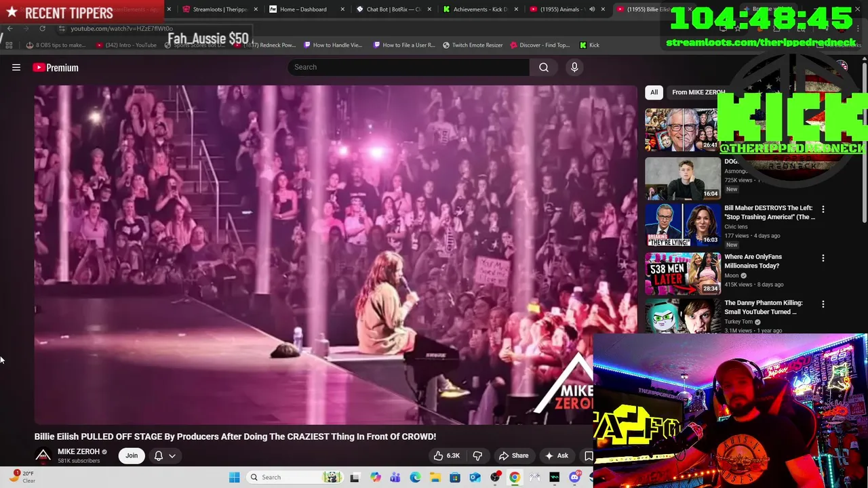
Task: Select the All filter chip
Action: click(x=654, y=92)
